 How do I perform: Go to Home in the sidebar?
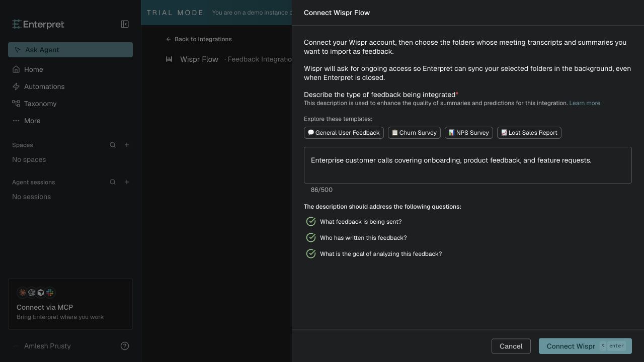[70, 69]
